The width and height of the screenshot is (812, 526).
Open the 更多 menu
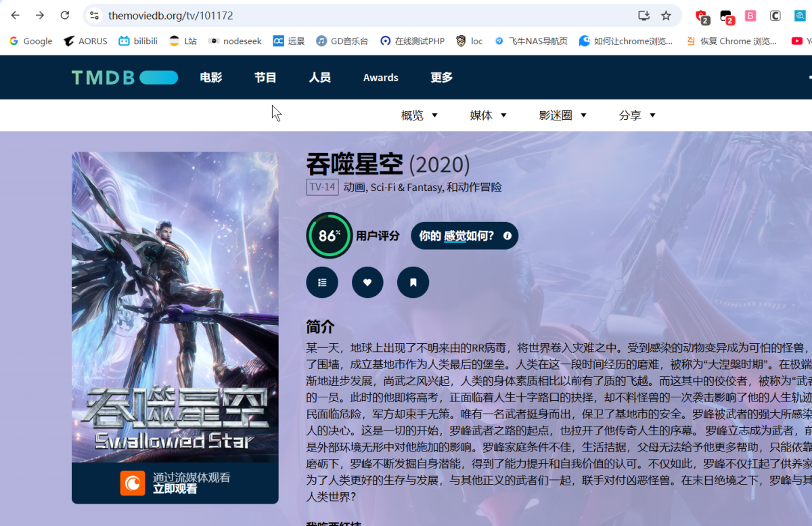pyautogui.click(x=441, y=77)
